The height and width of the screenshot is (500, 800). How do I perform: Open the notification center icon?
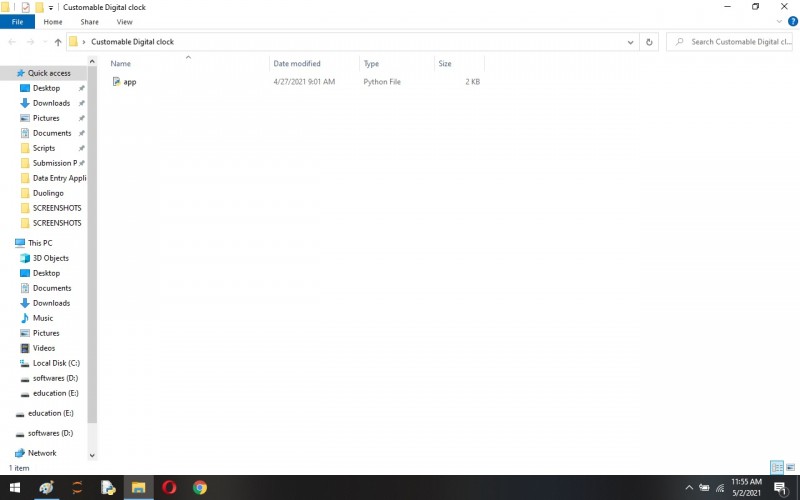(x=780, y=488)
